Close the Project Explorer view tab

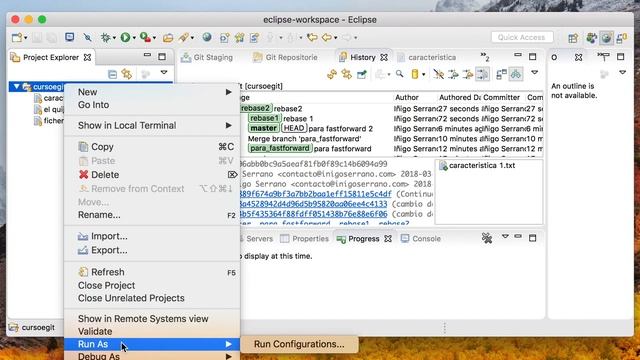click(x=87, y=58)
